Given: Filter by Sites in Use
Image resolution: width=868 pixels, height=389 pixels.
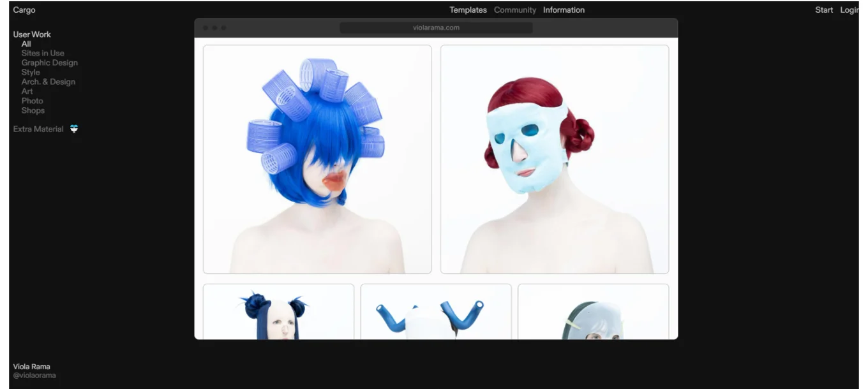Looking at the screenshot, I should click(43, 54).
